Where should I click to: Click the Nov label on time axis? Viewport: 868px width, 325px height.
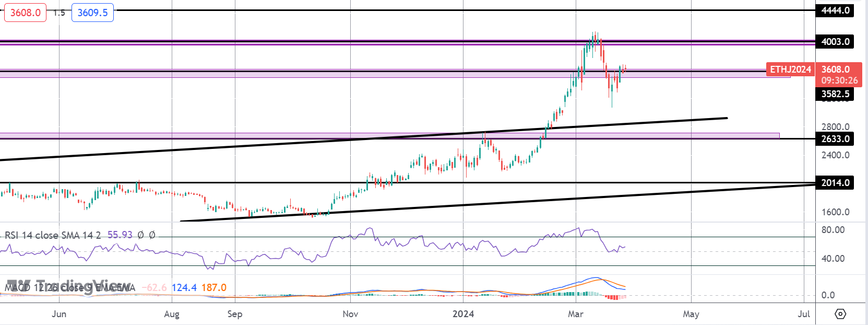[350, 314]
